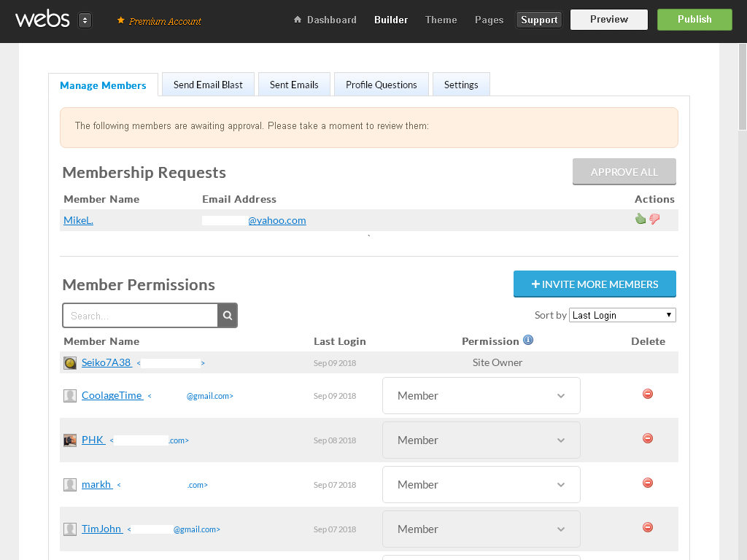Open the webs site switcher arrows

coord(85,20)
